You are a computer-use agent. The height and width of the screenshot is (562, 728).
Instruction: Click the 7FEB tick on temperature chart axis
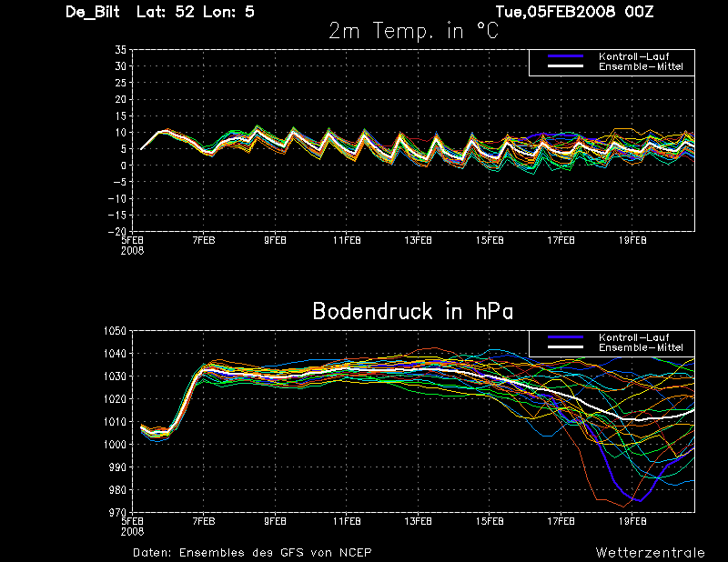click(x=203, y=240)
